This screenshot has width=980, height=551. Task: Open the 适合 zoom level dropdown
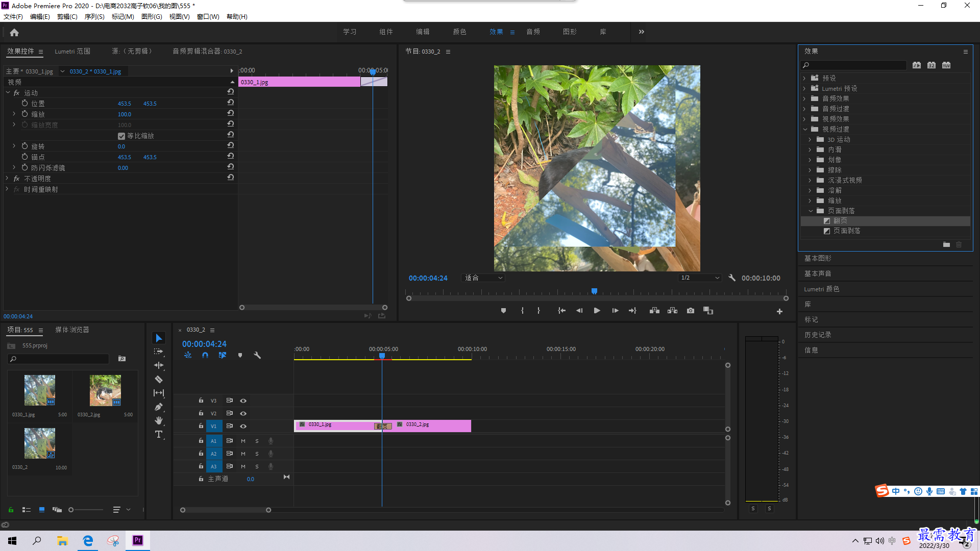(483, 278)
